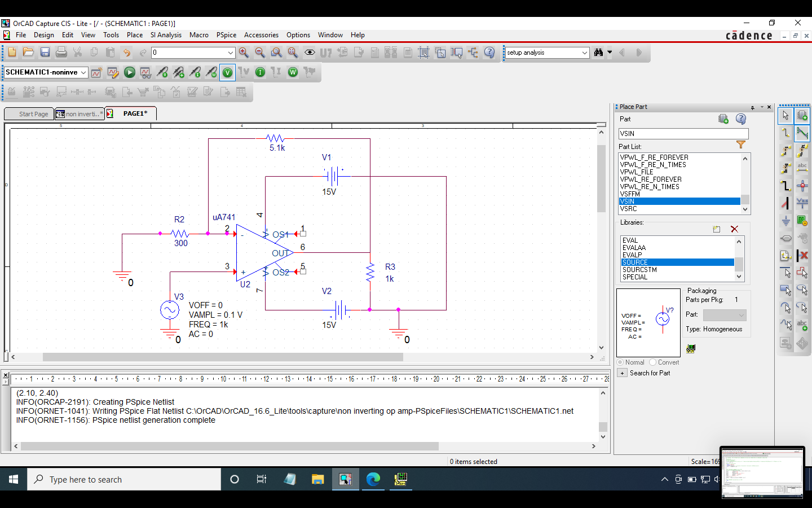Enable bias voltage display (green V)
Screen dimensions: 812x508
tap(227, 72)
